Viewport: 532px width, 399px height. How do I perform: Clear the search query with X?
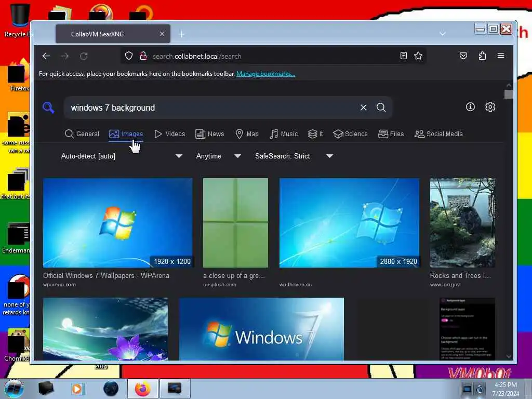click(x=363, y=108)
